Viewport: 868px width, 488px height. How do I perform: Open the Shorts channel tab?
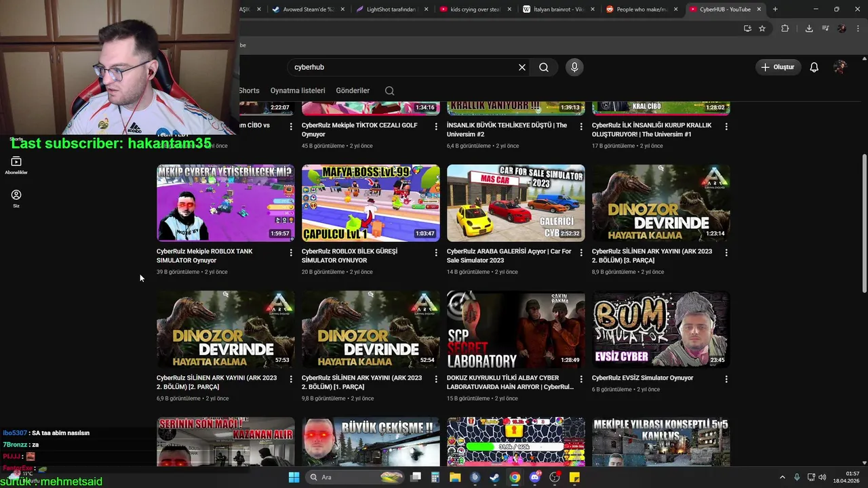click(249, 91)
